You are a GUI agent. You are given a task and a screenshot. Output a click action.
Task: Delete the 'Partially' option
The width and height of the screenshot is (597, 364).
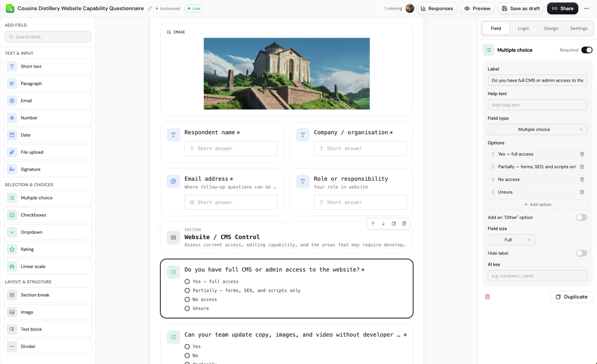(582, 167)
